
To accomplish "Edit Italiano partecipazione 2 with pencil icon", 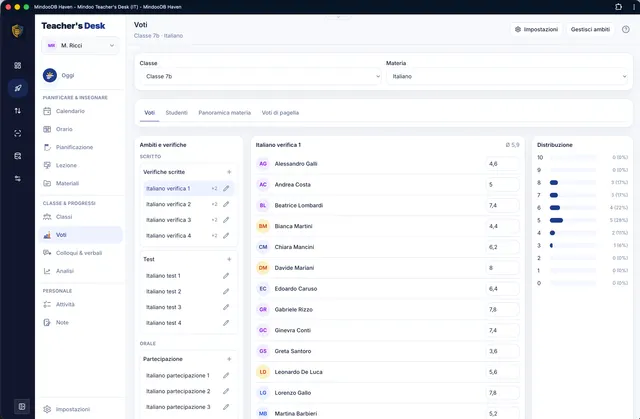I will point(226,391).
